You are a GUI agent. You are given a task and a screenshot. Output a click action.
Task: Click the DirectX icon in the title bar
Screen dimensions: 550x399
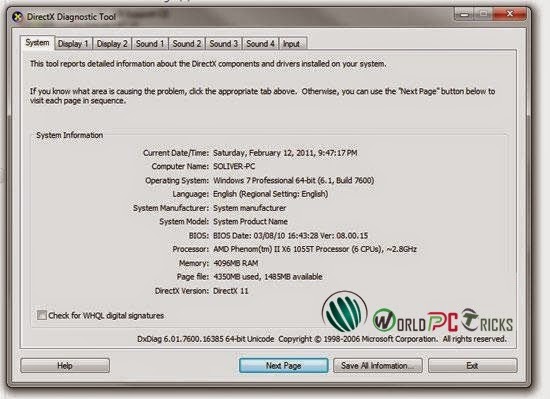pyautogui.click(x=17, y=16)
